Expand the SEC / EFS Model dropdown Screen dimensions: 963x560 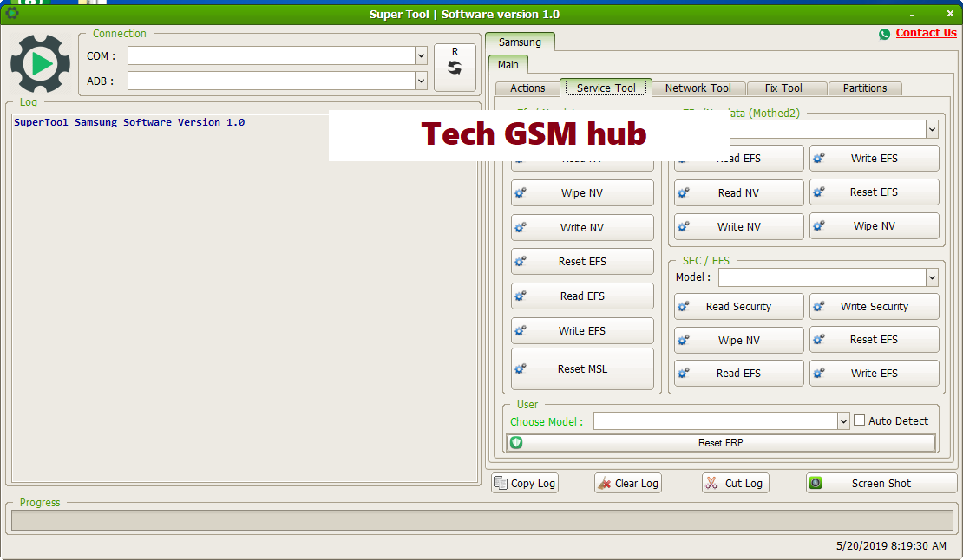(932, 277)
